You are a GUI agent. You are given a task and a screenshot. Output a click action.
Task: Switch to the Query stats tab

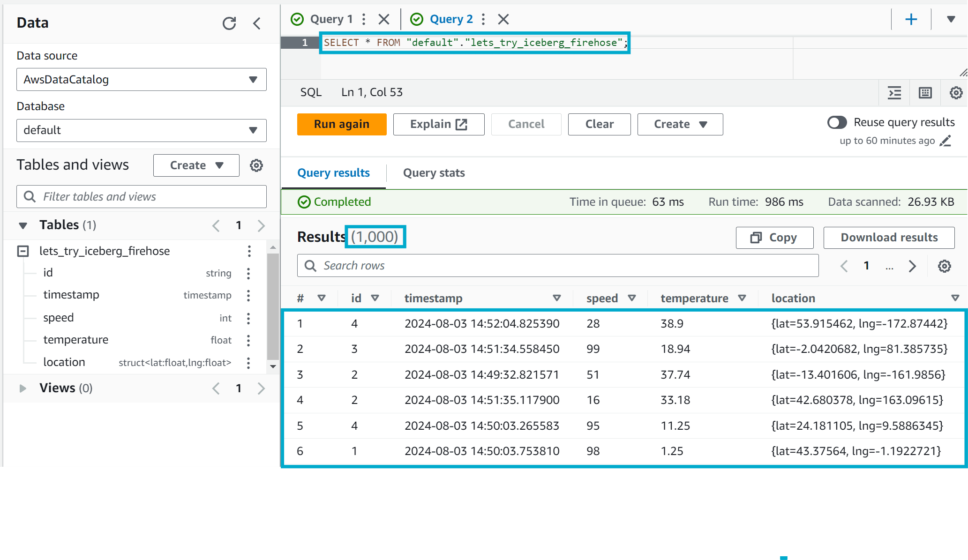tap(434, 173)
